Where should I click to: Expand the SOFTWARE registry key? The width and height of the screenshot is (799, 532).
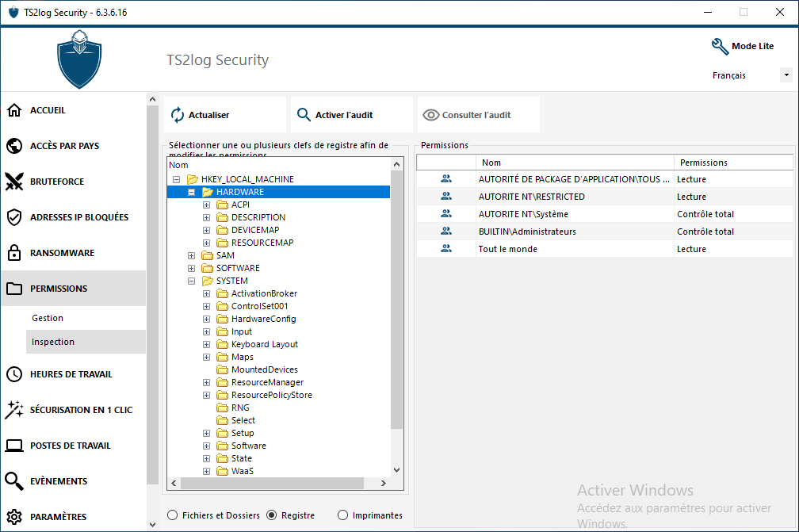point(192,268)
